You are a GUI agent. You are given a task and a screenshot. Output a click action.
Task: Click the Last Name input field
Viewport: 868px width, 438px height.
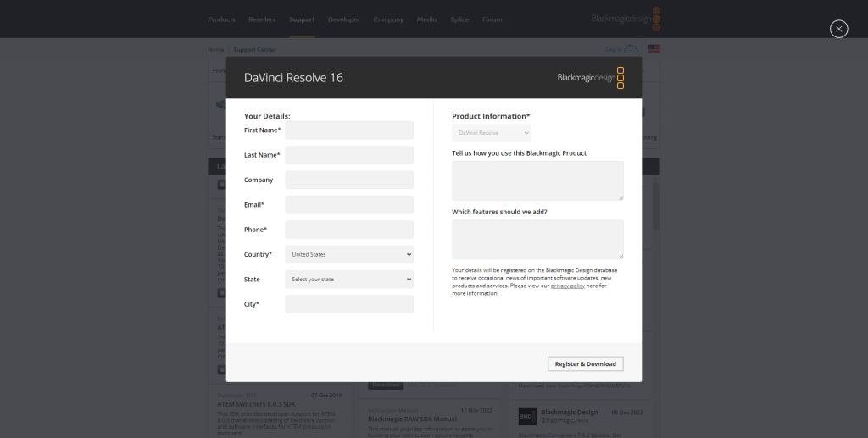(349, 155)
